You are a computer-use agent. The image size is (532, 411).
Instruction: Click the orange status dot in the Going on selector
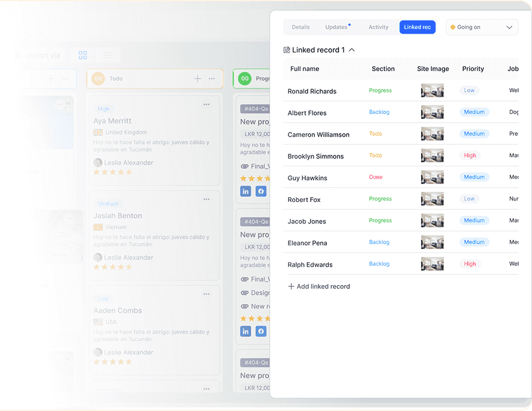coord(452,27)
